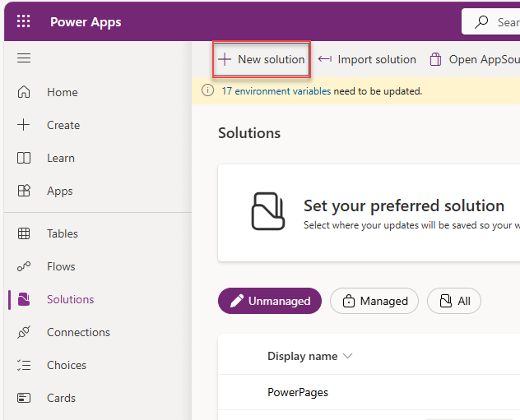Click the Learn book icon
The width and height of the screenshot is (520, 420).
(24, 158)
